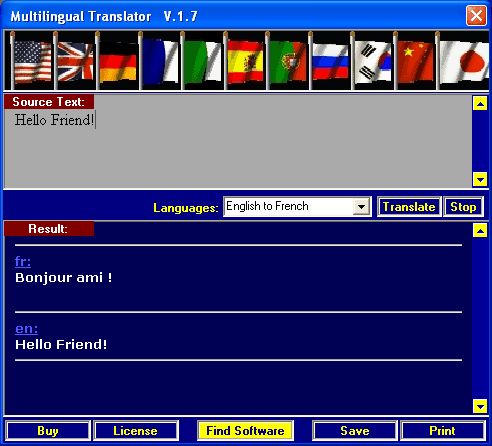Open the Languages dropdown arrow

coord(361,207)
